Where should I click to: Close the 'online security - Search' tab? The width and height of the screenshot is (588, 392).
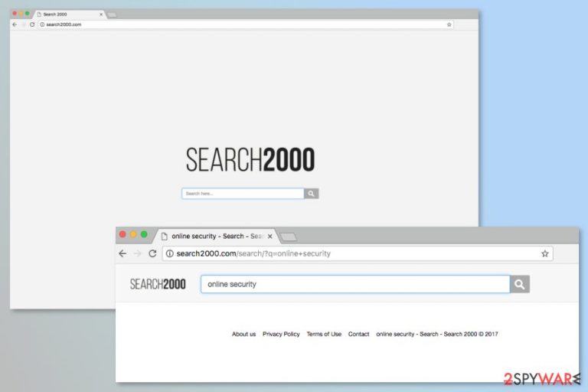pyautogui.click(x=270, y=237)
